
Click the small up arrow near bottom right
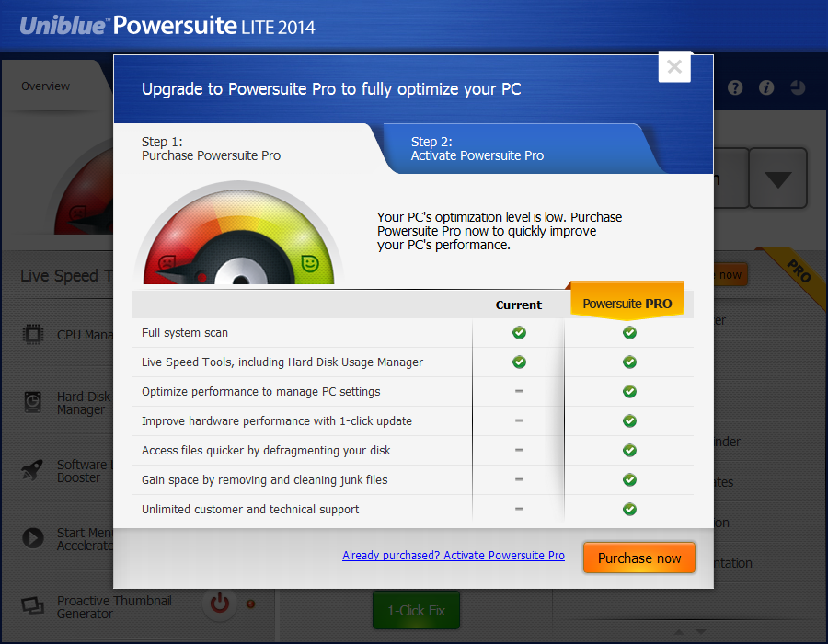[679, 631]
